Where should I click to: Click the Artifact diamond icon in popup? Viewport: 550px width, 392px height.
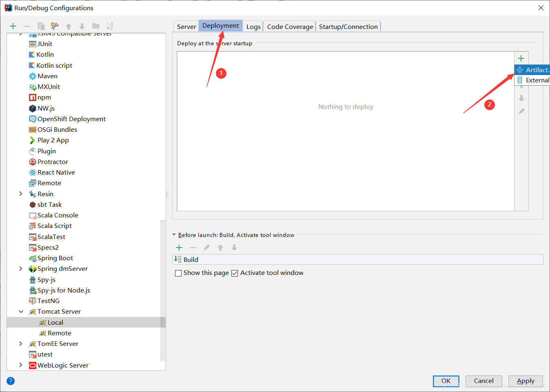coord(520,70)
